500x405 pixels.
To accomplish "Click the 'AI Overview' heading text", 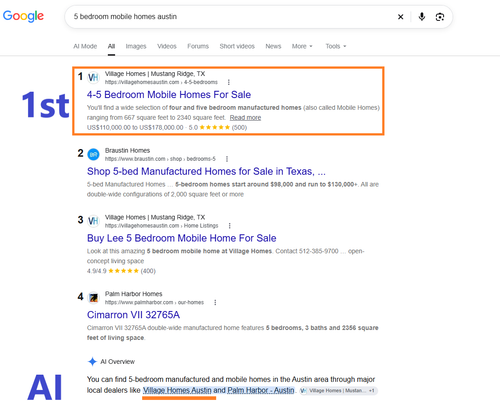I will click(x=118, y=362).
